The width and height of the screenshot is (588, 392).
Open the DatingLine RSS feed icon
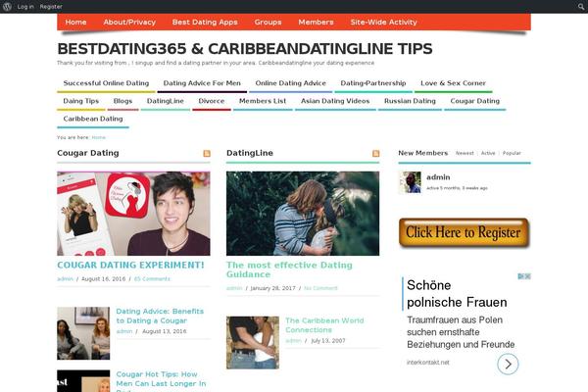375,154
